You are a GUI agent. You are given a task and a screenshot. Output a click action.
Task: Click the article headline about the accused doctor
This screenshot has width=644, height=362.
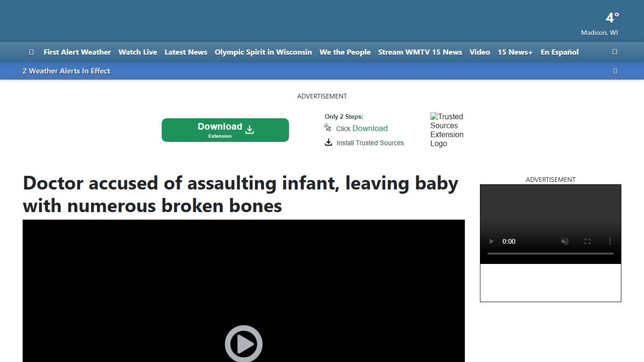[x=240, y=194]
